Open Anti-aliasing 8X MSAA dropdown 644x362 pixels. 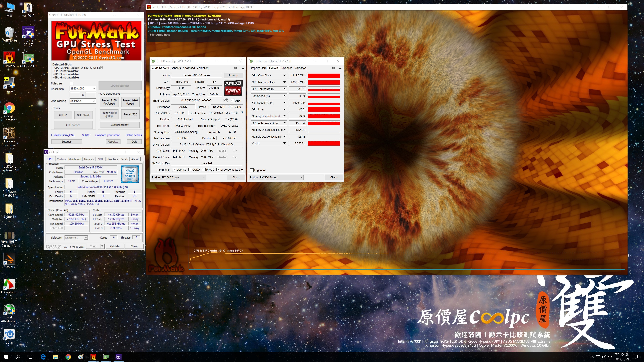pos(83,101)
